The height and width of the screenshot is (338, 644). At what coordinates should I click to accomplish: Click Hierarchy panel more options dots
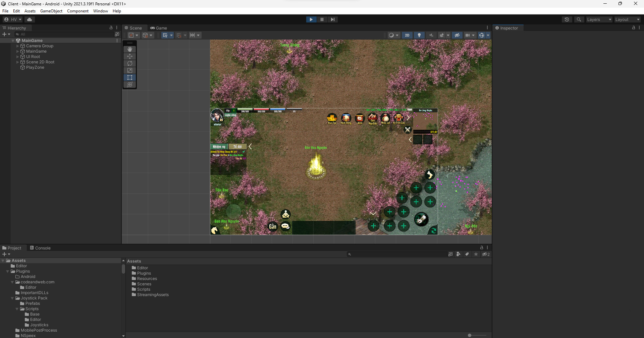pos(117,28)
